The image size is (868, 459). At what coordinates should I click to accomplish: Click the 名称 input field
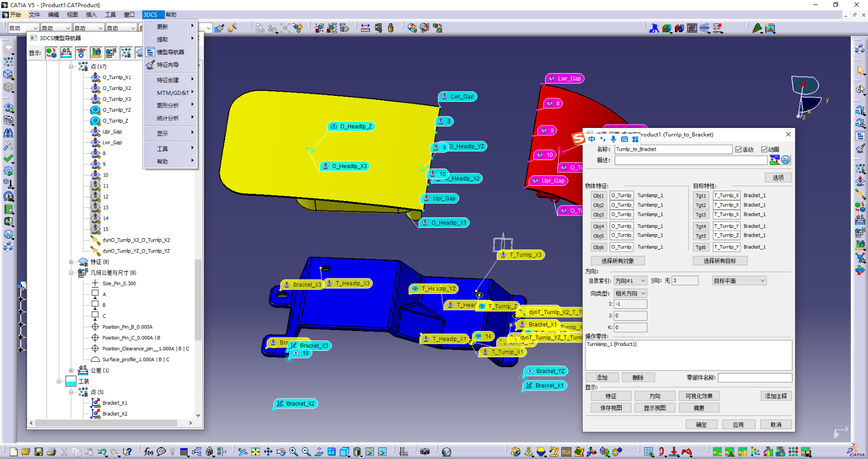(673, 149)
